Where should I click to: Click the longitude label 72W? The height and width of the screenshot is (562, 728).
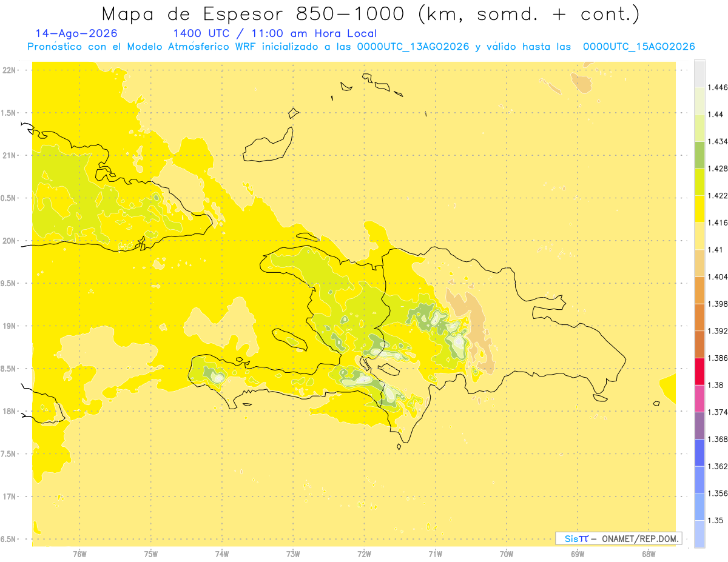click(364, 554)
